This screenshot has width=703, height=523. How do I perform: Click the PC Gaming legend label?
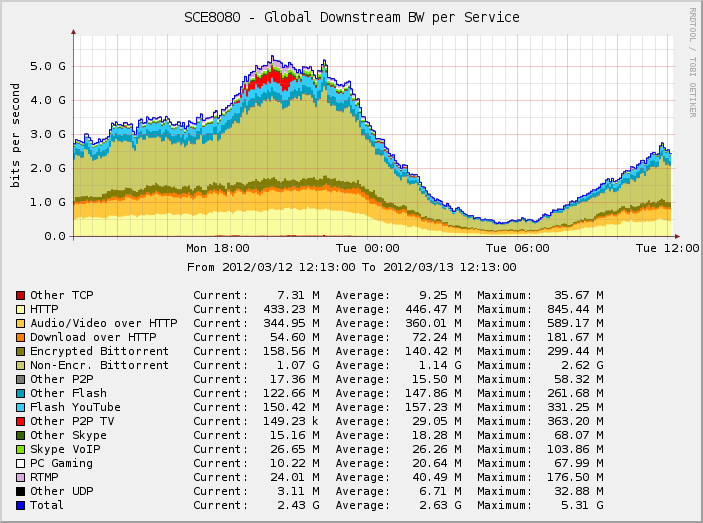tap(60, 463)
